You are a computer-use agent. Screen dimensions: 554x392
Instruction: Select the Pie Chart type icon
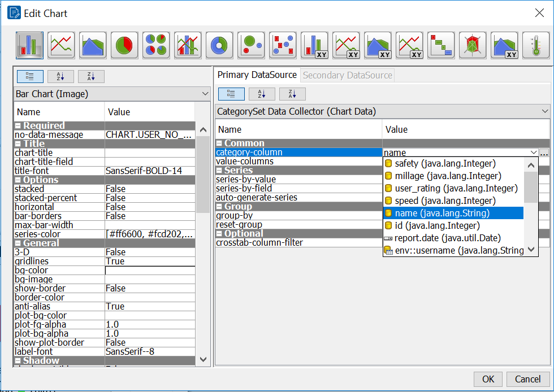pyautogui.click(x=124, y=44)
